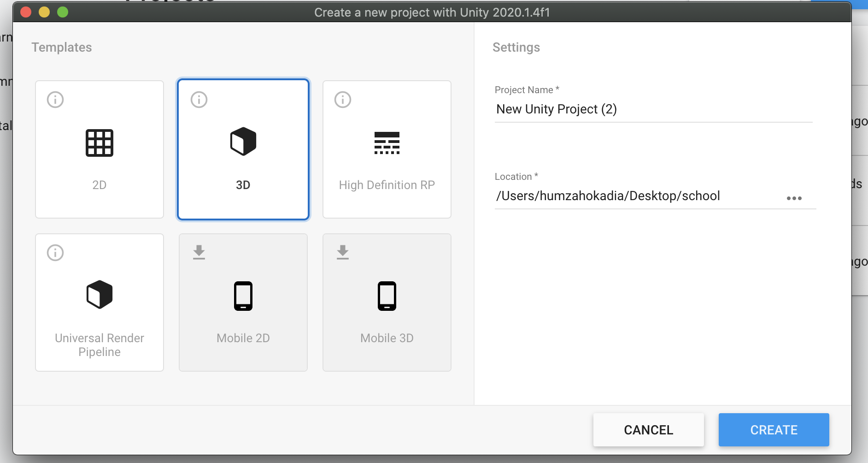Click the CANCEL button
This screenshot has width=868, height=463.
649,430
